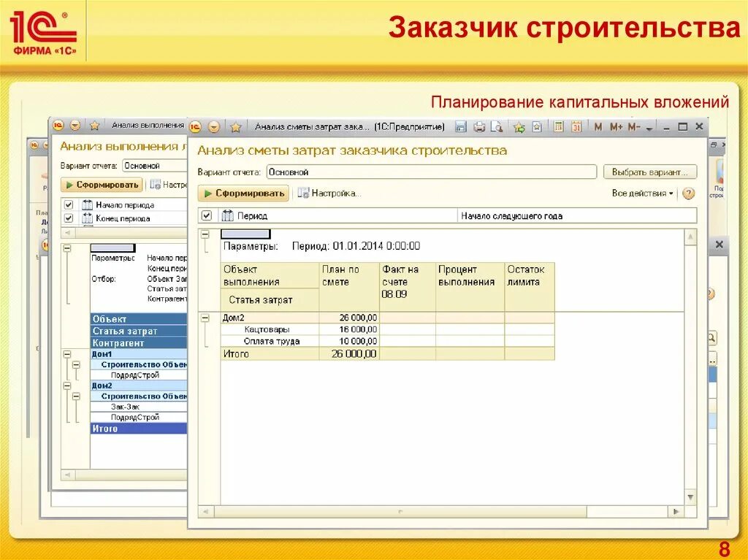
Task: Click the 10 000,00 cell
Action: tap(349, 341)
